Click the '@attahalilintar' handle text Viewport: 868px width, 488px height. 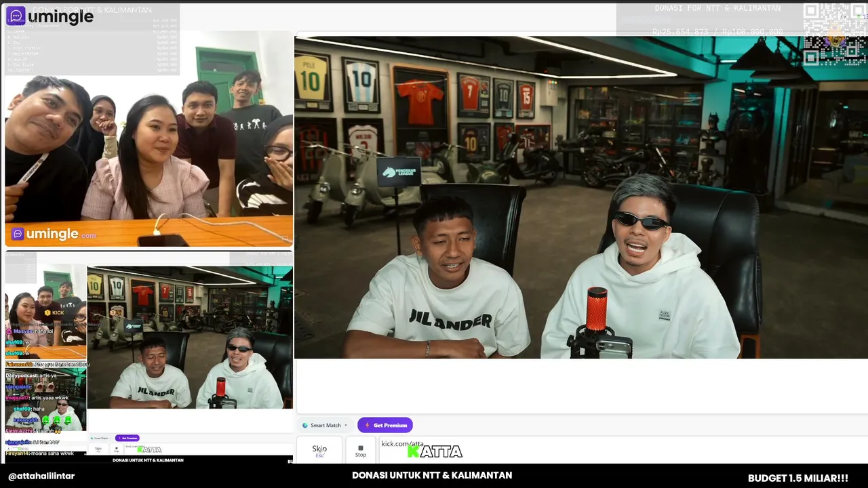click(41, 476)
